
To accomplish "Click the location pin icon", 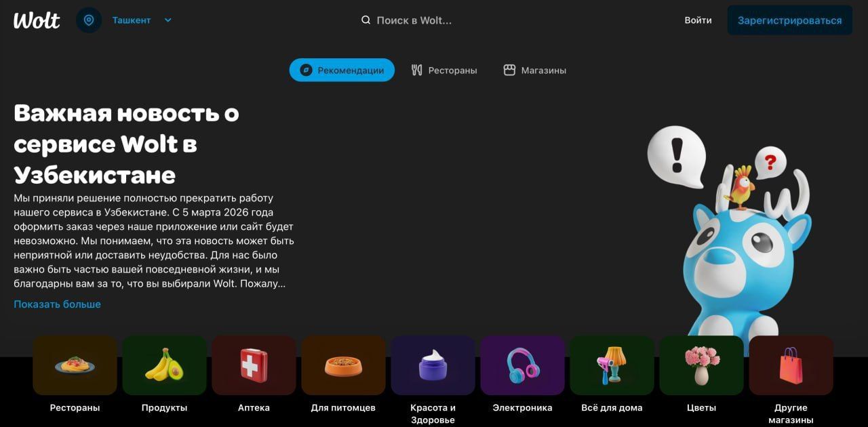I will point(89,20).
